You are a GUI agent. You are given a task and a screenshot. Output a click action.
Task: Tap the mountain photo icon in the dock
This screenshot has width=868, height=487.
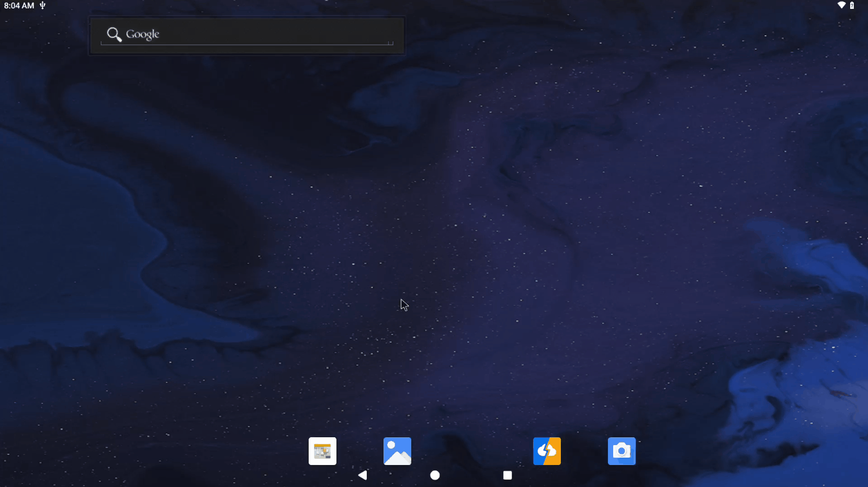(x=397, y=451)
